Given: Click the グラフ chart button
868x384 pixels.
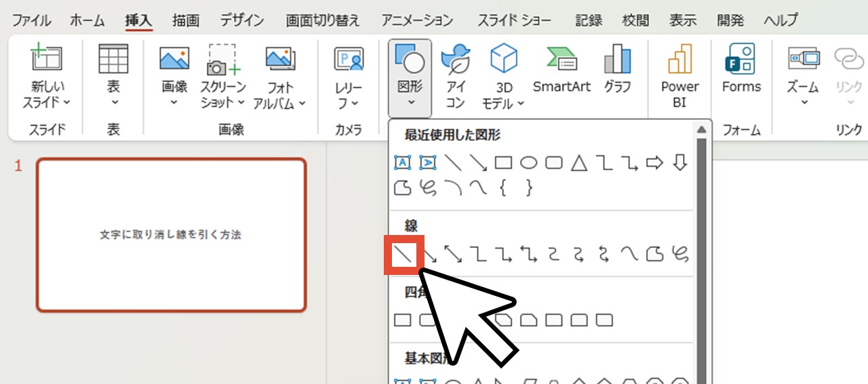Looking at the screenshot, I should 618,69.
